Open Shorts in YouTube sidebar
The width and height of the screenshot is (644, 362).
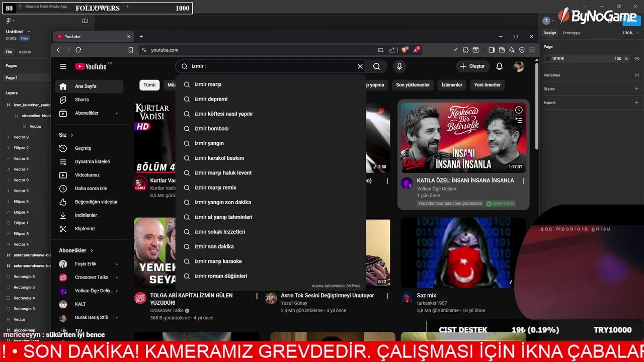[x=89, y=100]
